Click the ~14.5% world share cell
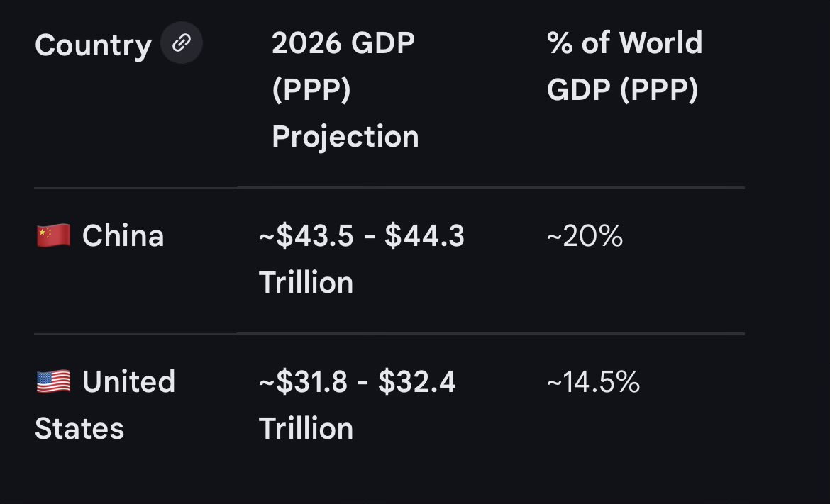The height and width of the screenshot is (504, 830). 593,382
